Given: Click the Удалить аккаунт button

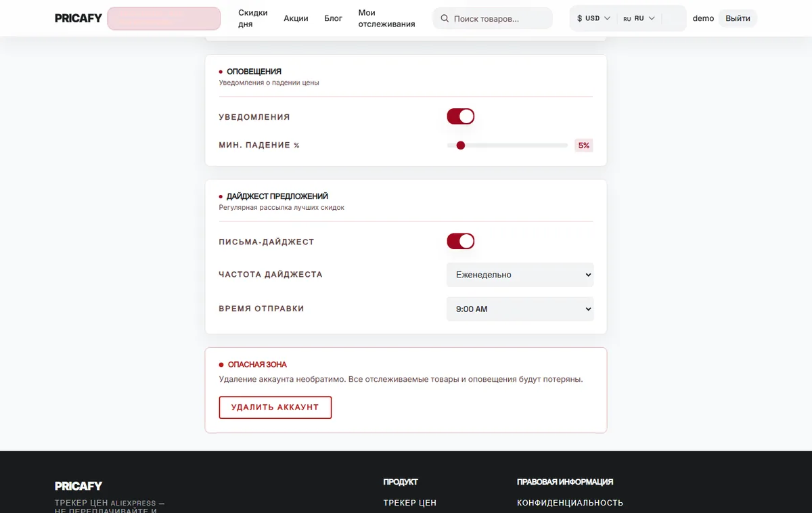Looking at the screenshot, I should click(x=275, y=407).
